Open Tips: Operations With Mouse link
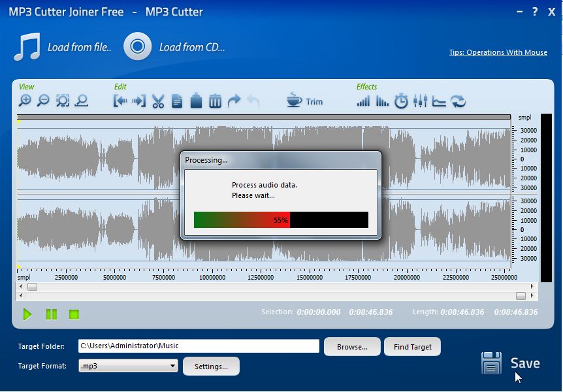The height and width of the screenshot is (392, 563). [498, 52]
